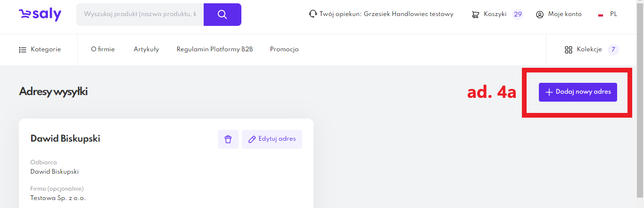
Task: Go to O firmie page
Action: 103,49
